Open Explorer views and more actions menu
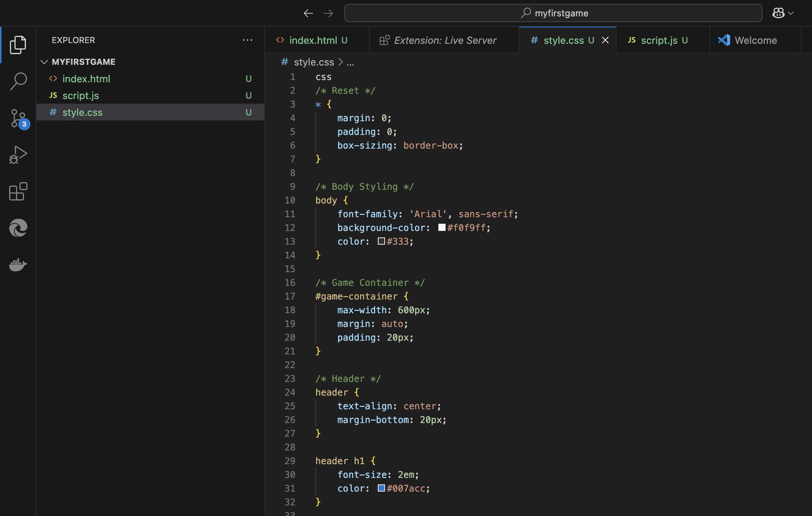812x516 pixels. point(248,40)
